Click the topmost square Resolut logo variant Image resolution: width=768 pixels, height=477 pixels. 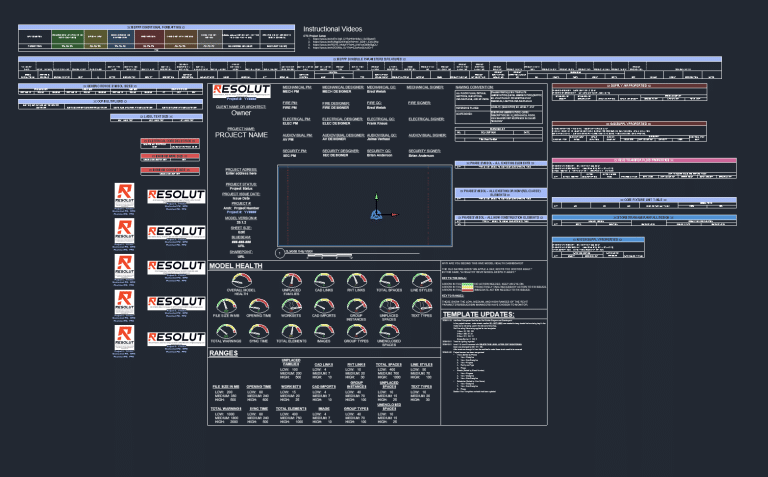coord(123,193)
